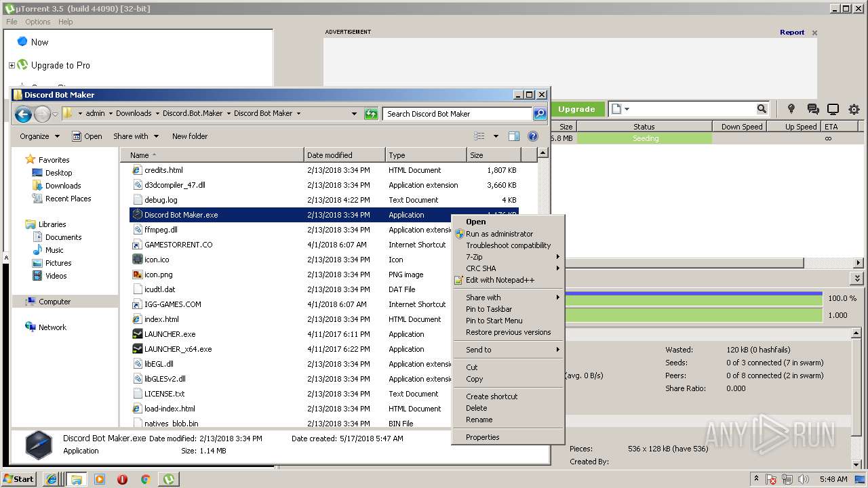Click media player taskbar icon
Viewport: 868px width, 488px height.
click(100, 479)
